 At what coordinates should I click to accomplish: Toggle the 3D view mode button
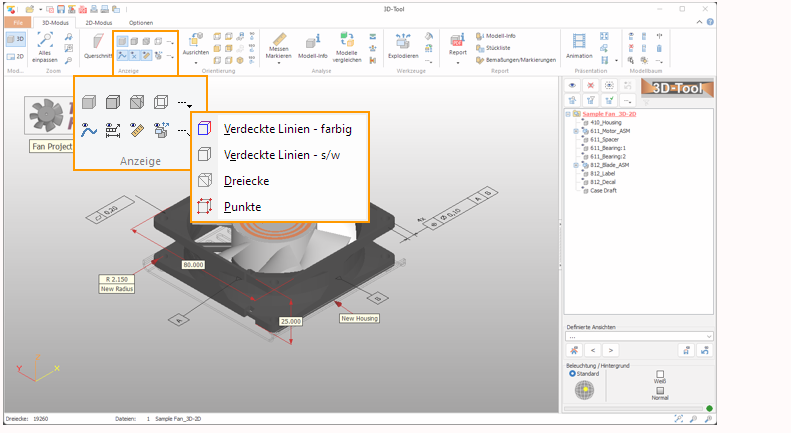[15, 38]
